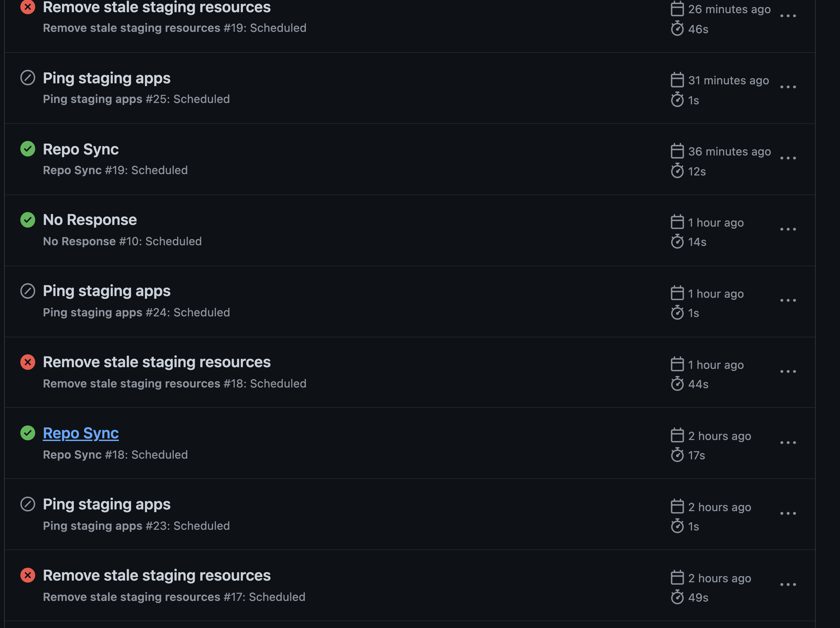Click the success icon next to Repo Sync #19
Screen dimensions: 840x628
click(27, 149)
